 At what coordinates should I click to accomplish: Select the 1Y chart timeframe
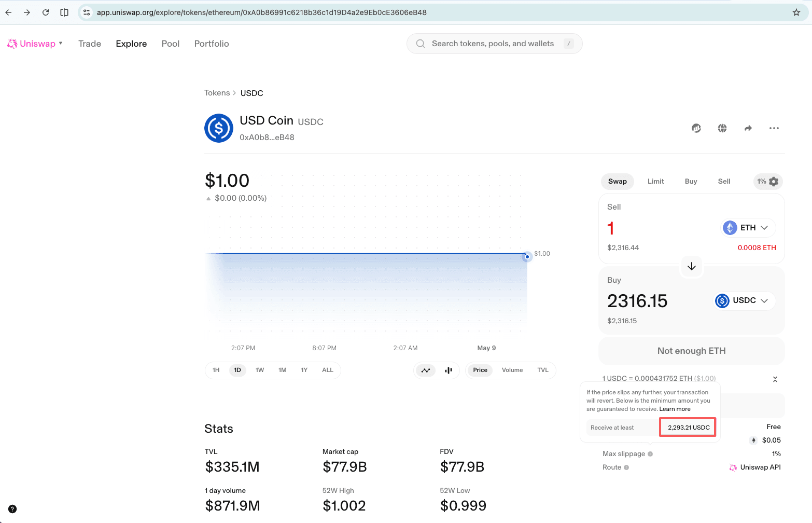[x=304, y=370]
